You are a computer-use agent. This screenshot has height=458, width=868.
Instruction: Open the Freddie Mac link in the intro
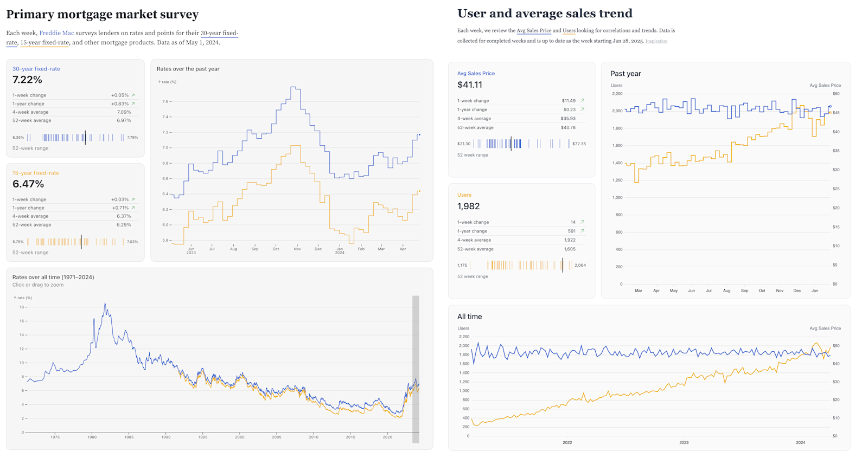pos(56,33)
